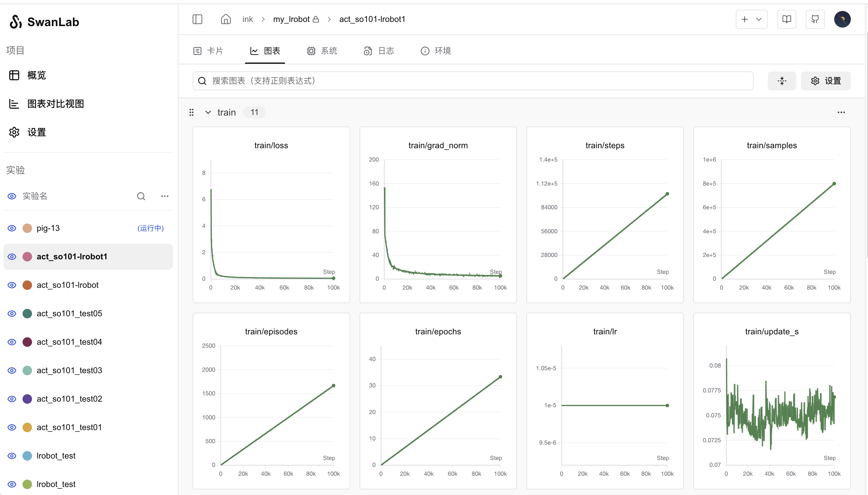
Task: Click act_so101-lrobot1 breadcrumb
Action: click(372, 19)
